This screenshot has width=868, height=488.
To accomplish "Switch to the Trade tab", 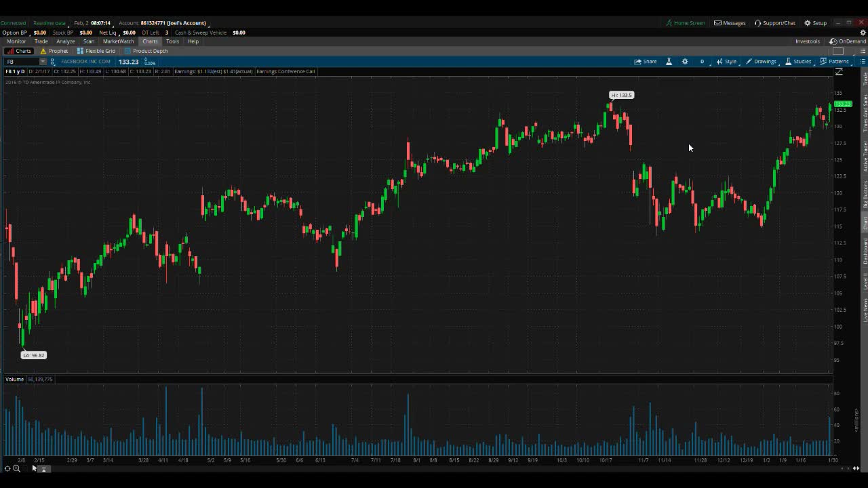I will point(41,41).
